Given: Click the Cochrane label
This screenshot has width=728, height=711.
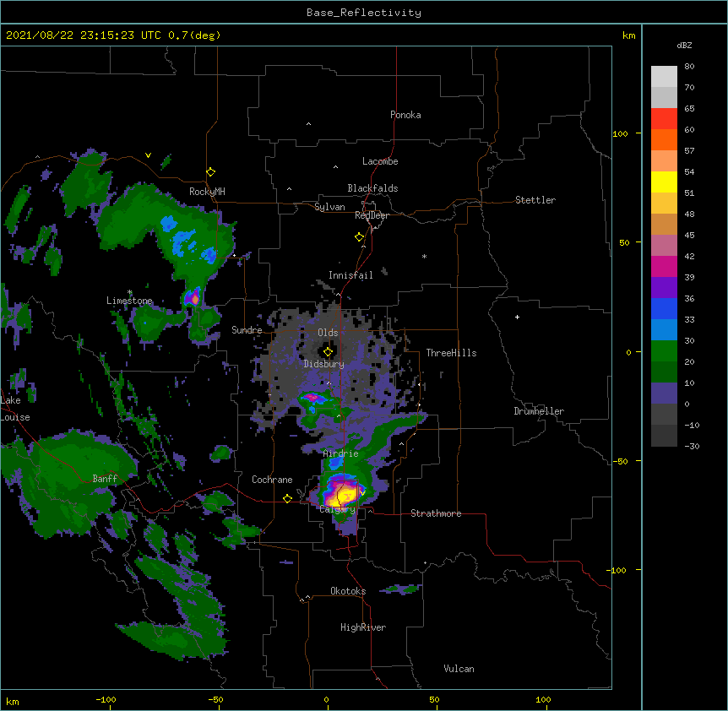Looking at the screenshot, I should pyautogui.click(x=272, y=480).
